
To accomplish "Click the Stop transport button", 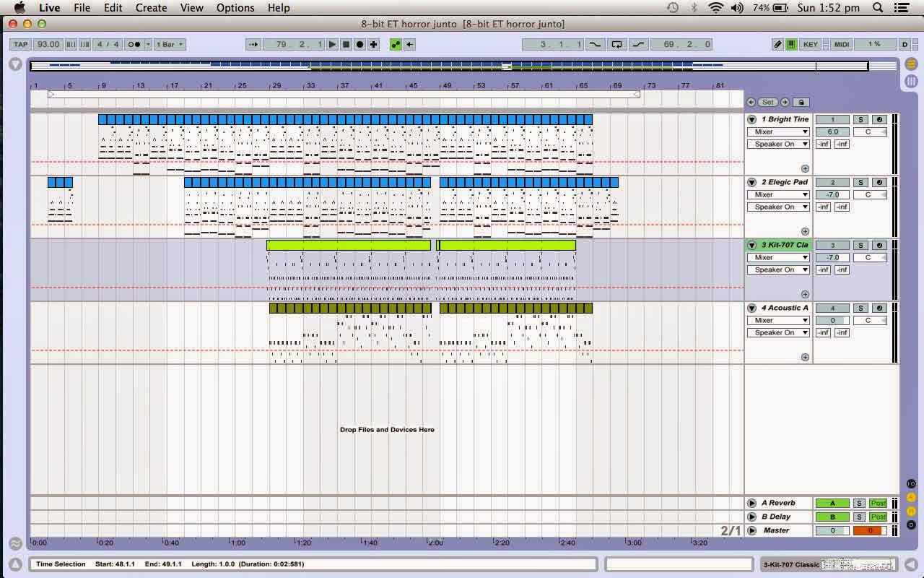I will point(346,44).
